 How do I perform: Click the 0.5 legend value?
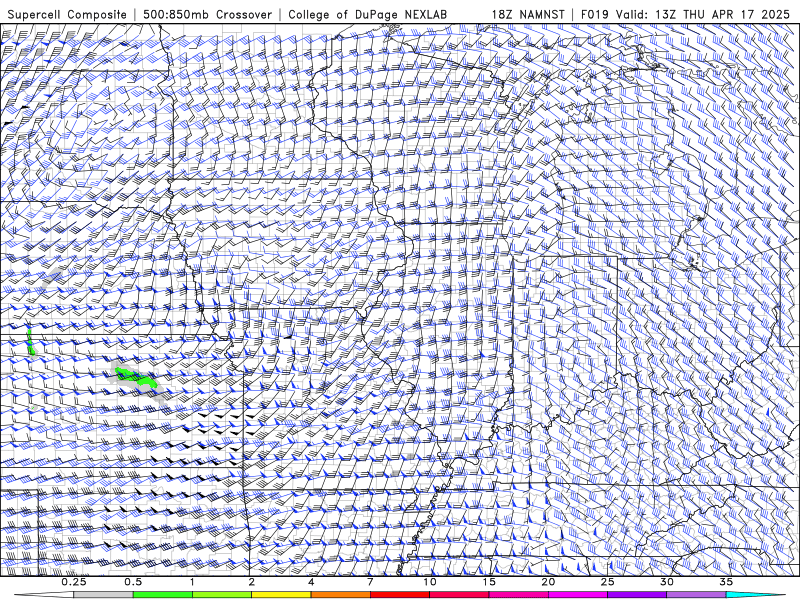click(133, 582)
